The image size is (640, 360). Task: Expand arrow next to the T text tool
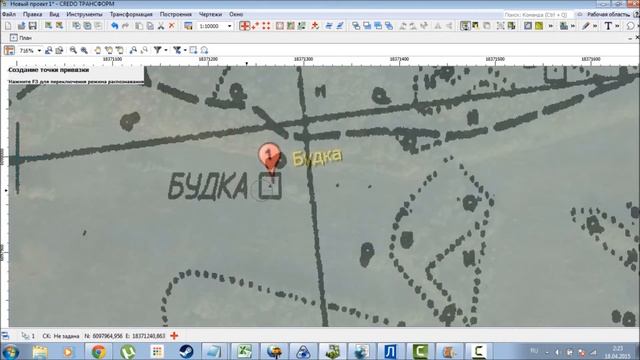tap(617, 26)
